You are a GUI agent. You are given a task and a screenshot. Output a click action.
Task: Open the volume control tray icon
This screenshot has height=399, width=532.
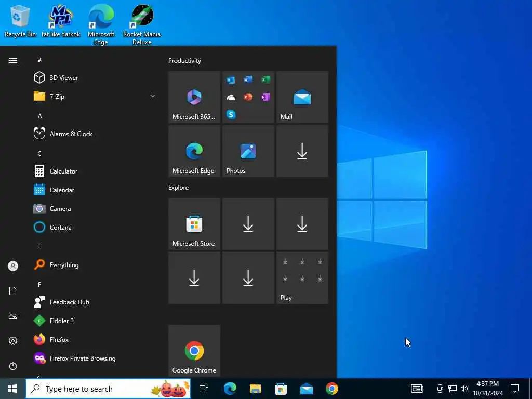(464, 389)
